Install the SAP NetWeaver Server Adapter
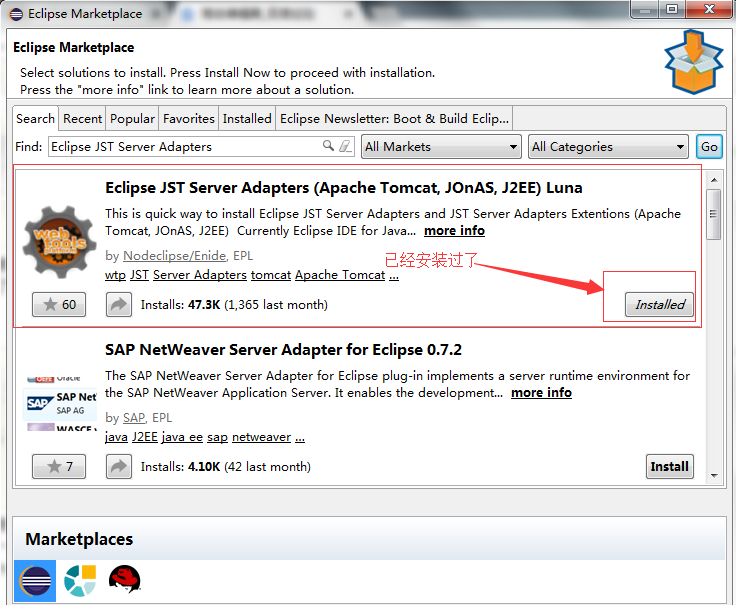 (670, 467)
